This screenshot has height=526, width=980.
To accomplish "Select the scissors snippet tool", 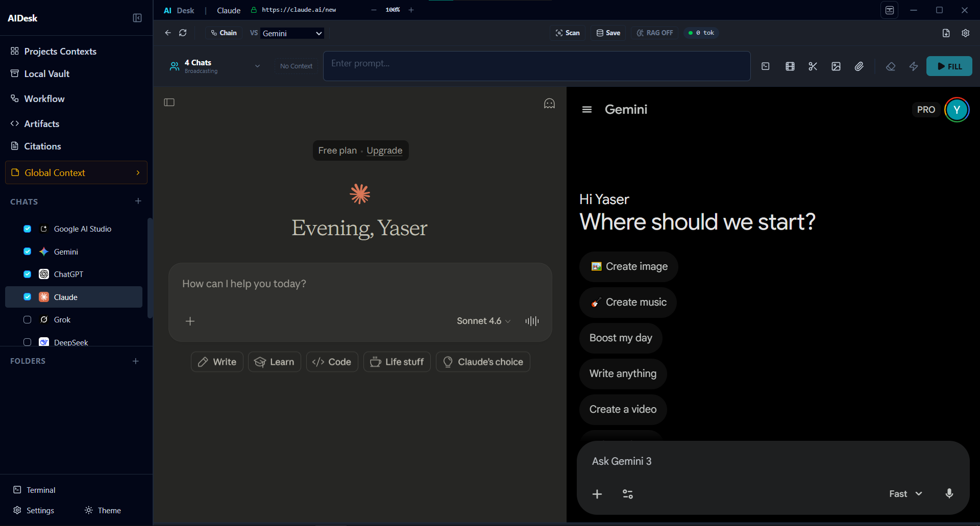I will (x=813, y=66).
